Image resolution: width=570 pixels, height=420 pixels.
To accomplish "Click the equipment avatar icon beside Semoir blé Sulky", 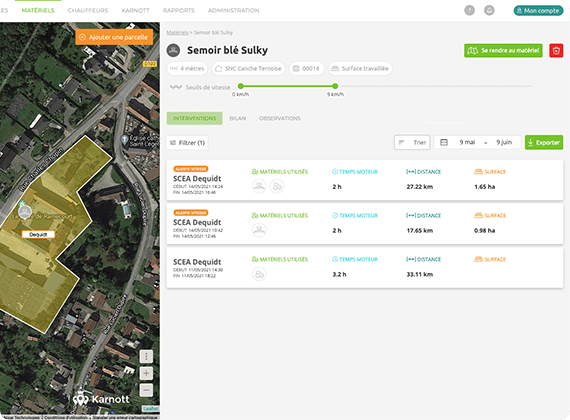I will coord(173,50).
